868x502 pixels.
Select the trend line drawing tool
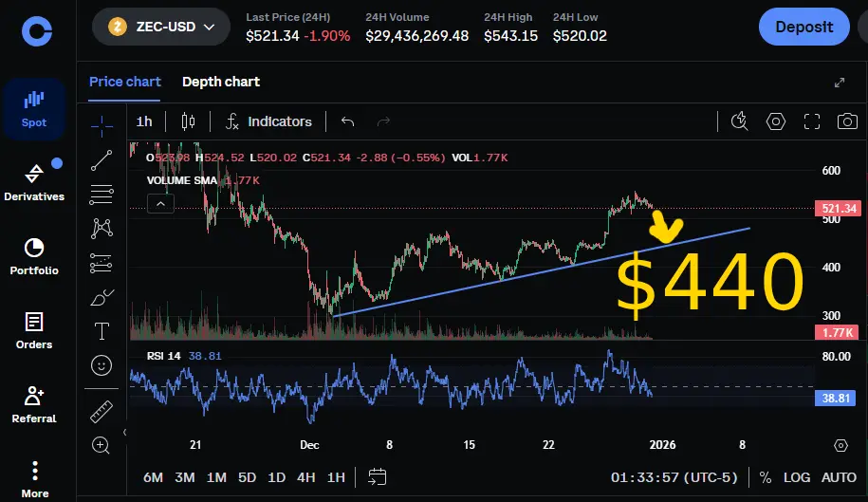click(102, 160)
